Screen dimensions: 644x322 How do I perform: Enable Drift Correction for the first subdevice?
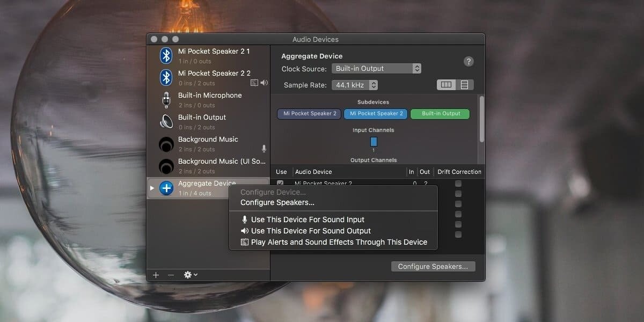click(x=458, y=184)
